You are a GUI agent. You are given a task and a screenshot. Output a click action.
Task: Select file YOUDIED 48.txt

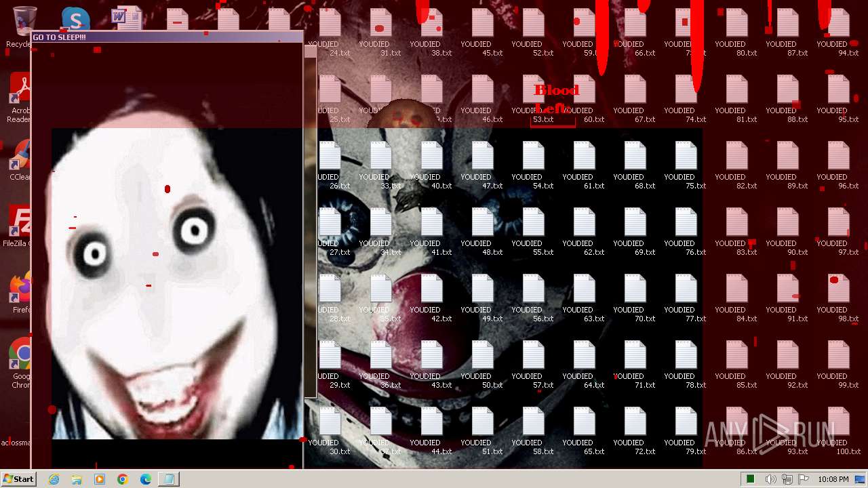pos(482,232)
